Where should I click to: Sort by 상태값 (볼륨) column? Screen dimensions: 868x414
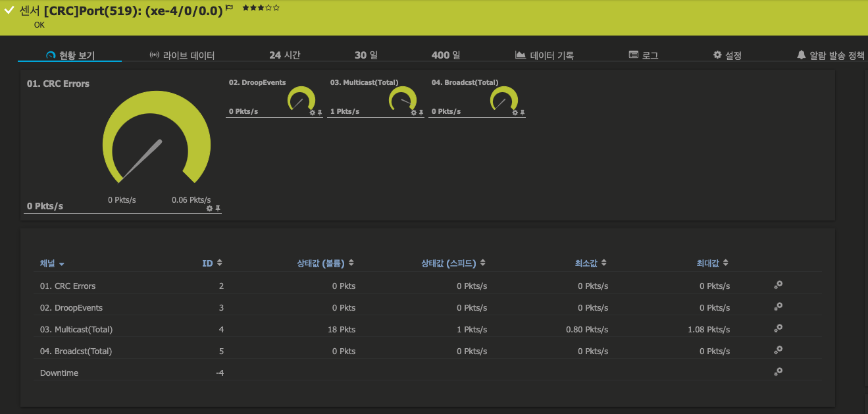(326, 263)
